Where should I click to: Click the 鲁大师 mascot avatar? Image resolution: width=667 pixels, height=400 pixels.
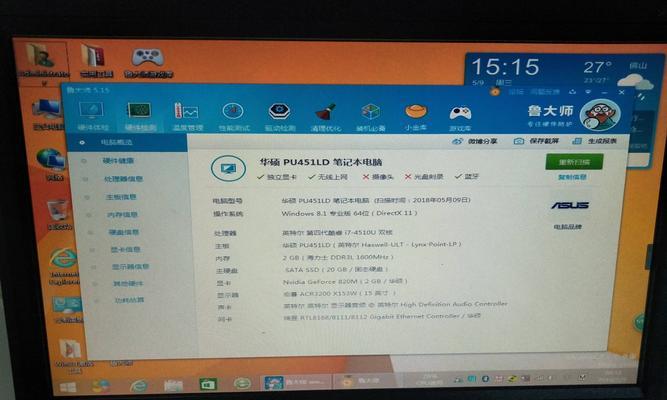pyautogui.click(x=600, y=114)
